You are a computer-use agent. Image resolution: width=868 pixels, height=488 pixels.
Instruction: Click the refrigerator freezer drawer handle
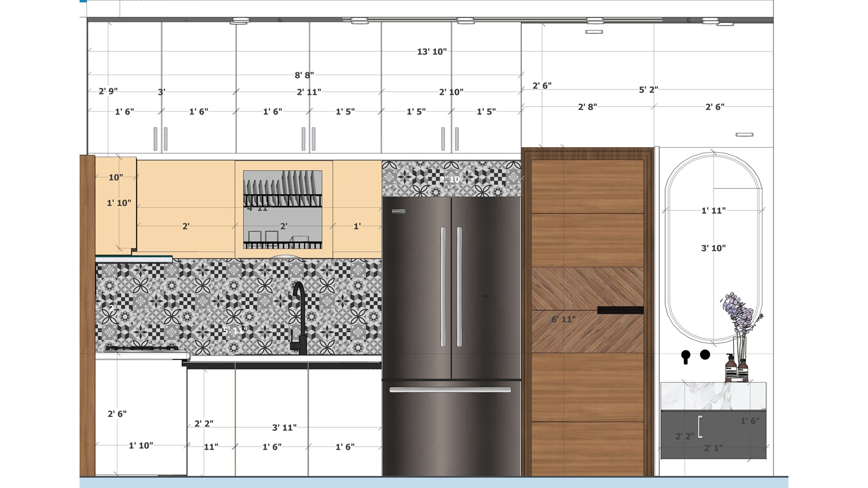click(x=450, y=389)
